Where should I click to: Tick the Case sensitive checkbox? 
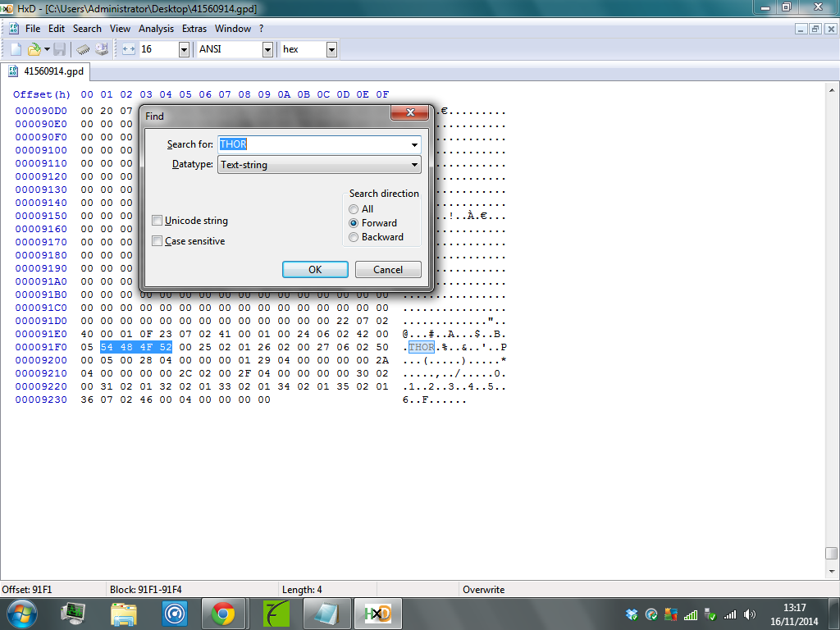[157, 241]
